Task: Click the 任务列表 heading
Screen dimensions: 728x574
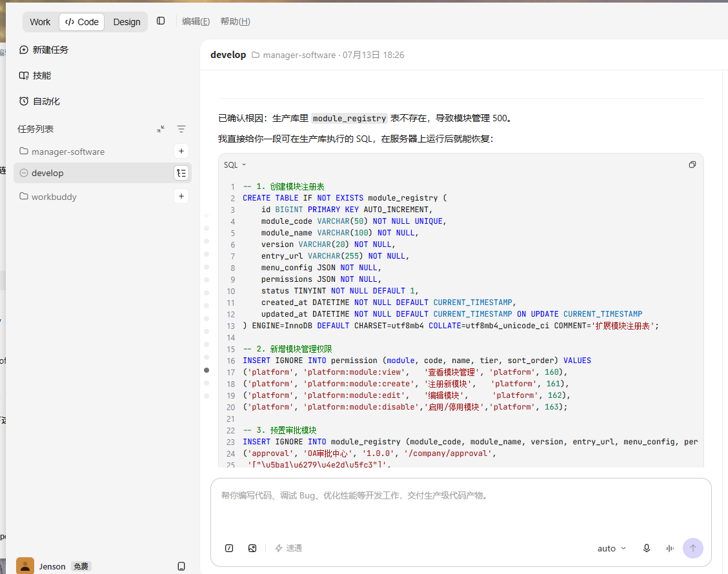Action: 35,129
